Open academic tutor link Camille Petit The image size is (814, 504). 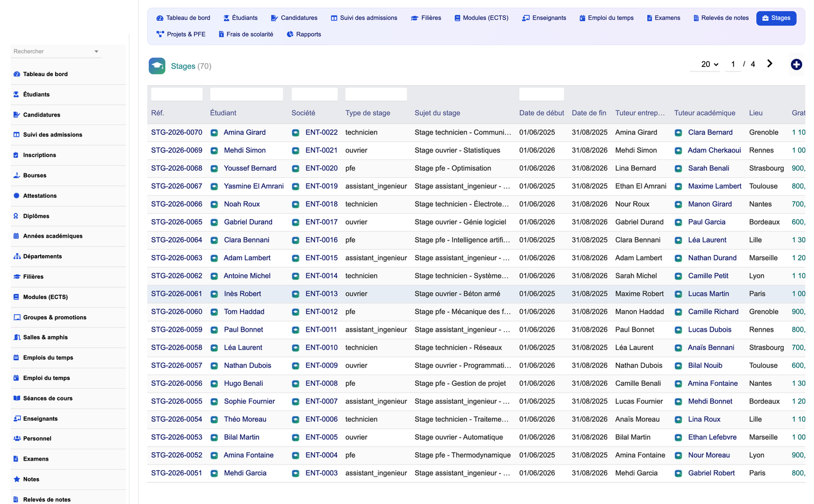tap(708, 276)
